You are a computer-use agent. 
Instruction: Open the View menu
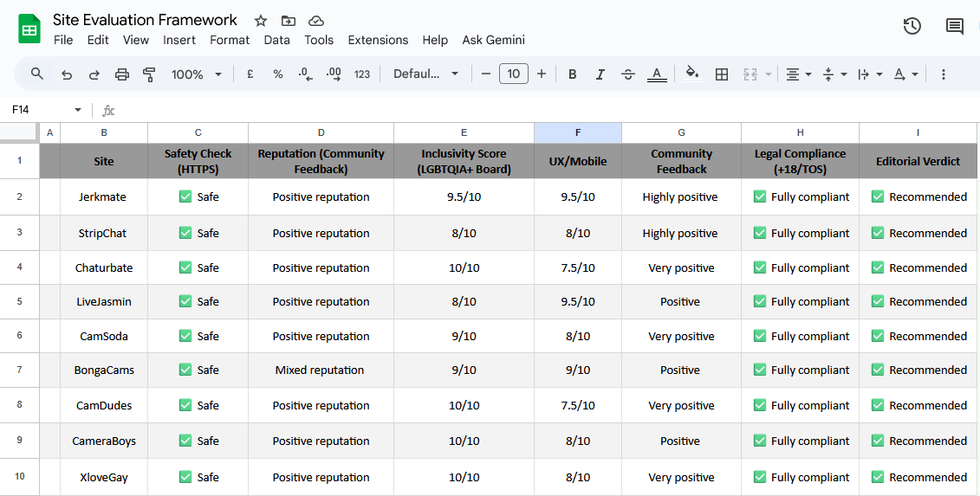136,40
